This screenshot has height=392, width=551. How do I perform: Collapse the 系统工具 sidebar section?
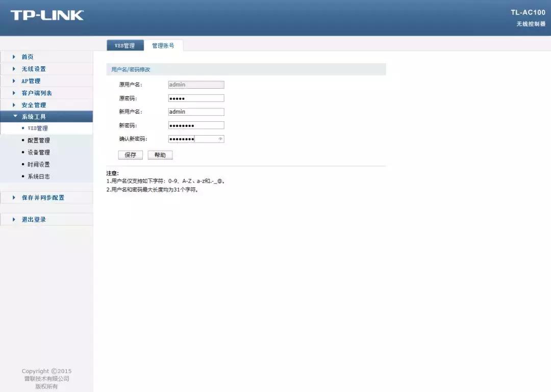33,116
